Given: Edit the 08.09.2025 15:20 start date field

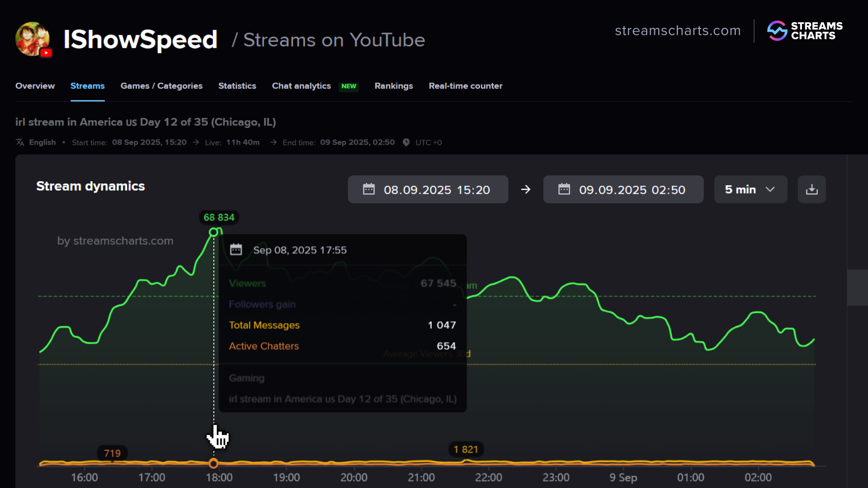Looking at the screenshot, I should click(x=436, y=190).
